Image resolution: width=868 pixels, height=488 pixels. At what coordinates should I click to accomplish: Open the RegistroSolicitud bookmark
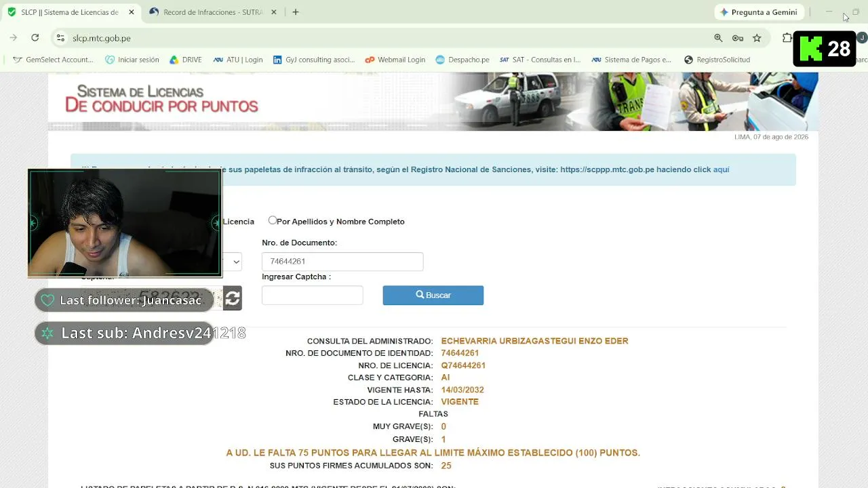click(x=717, y=60)
